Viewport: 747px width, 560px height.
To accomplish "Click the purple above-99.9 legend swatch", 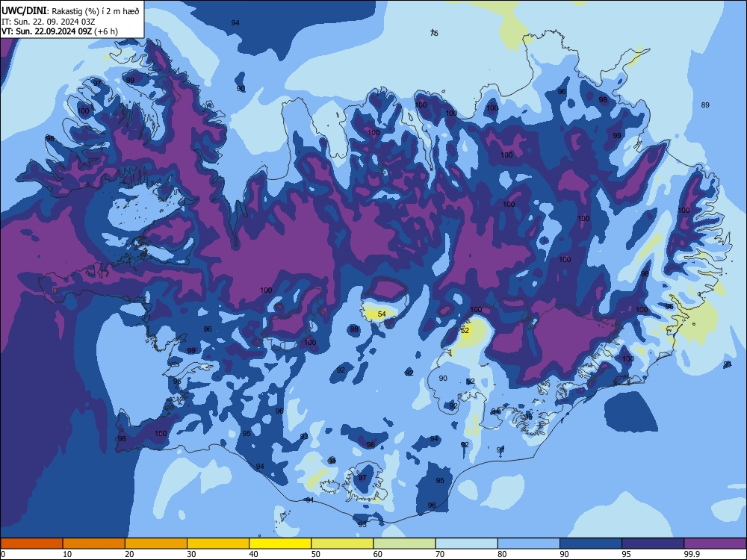I will click(715, 544).
